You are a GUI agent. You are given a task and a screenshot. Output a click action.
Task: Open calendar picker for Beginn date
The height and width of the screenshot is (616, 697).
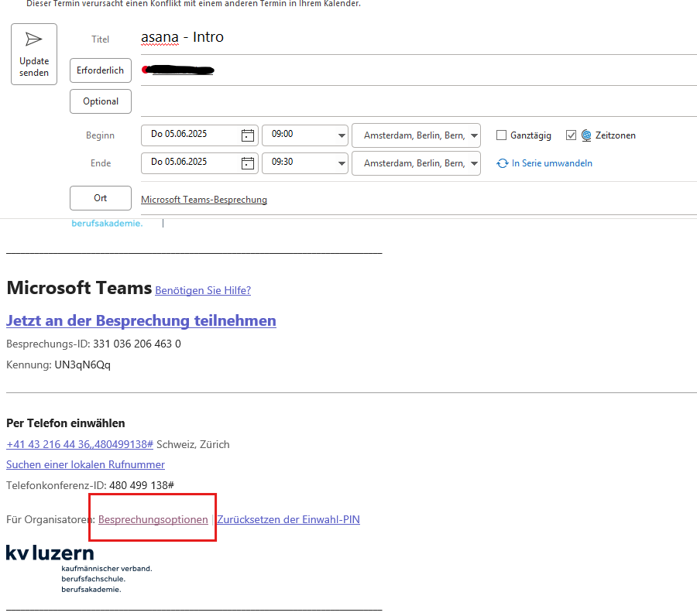tap(248, 135)
